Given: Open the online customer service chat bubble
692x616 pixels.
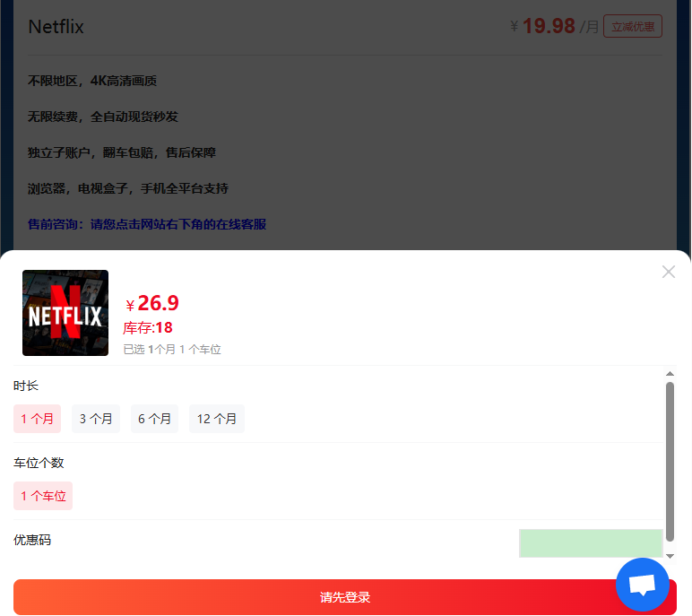Looking at the screenshot, I should 642,585.
